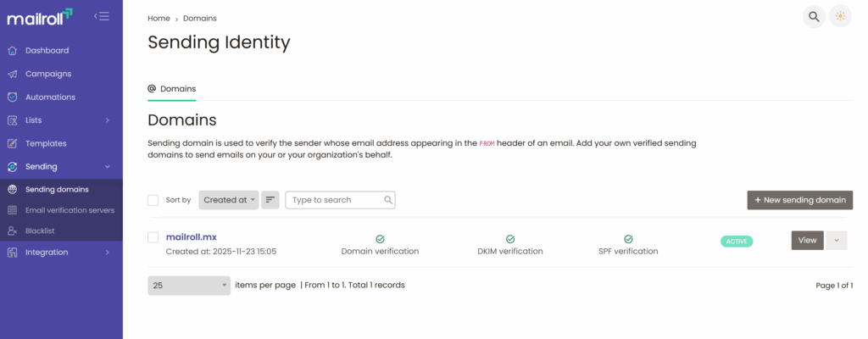The height and width of the screenshot is (339, 868).
Task: Expand the dropdown arrow next to View
Action: [x=837, y=241]
